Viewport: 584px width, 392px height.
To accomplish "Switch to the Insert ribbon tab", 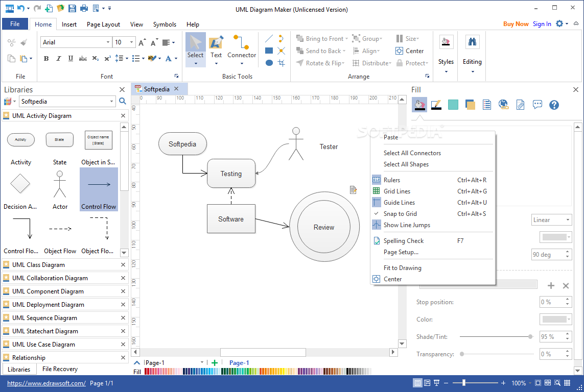I will 69,24.
